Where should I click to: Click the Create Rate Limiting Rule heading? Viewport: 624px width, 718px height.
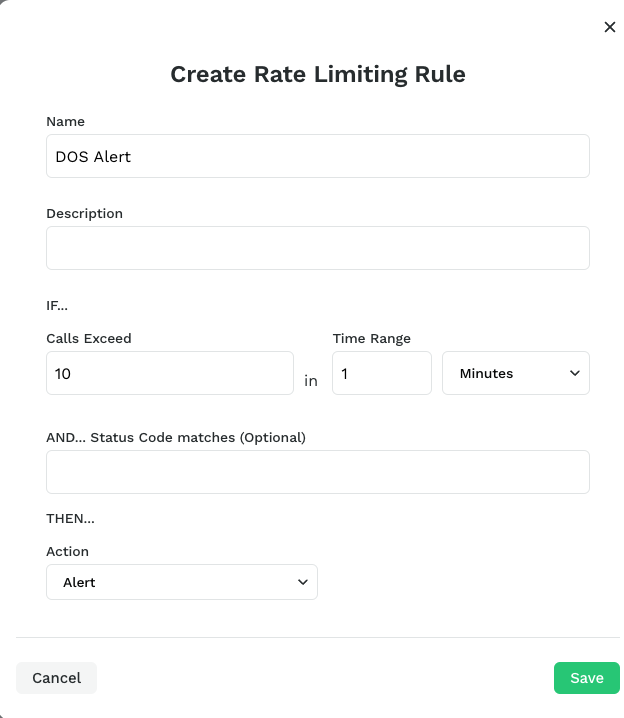[318, 74]
